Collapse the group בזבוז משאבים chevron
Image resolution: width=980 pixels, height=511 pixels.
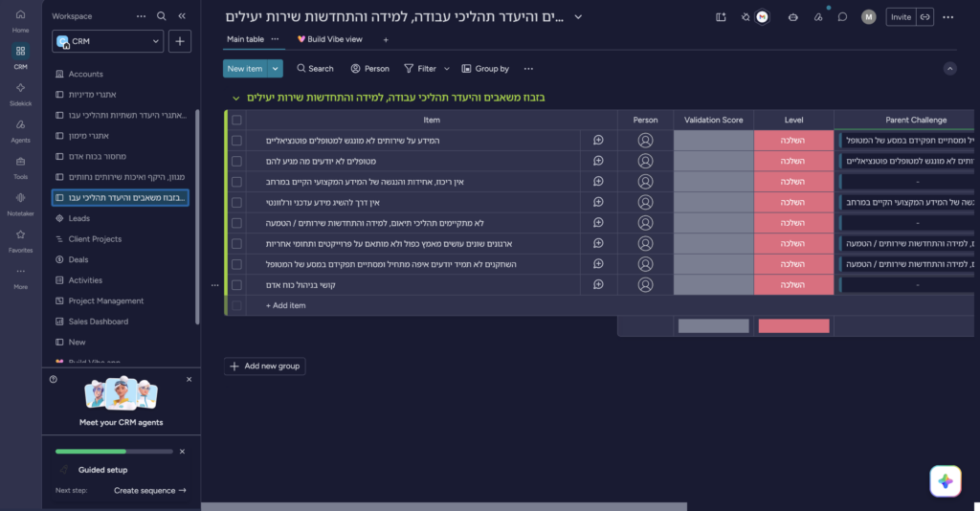point(235,98)
